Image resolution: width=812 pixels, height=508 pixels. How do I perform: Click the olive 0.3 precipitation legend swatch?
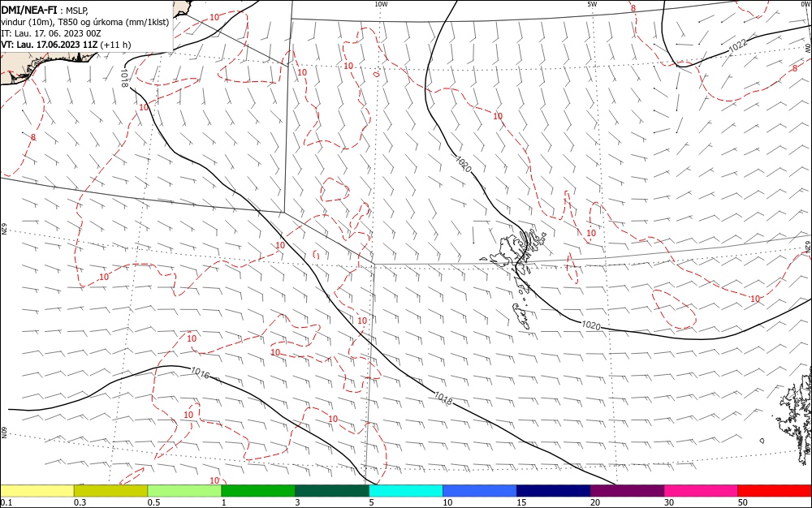pyautogui.click(x=110, y=491)
